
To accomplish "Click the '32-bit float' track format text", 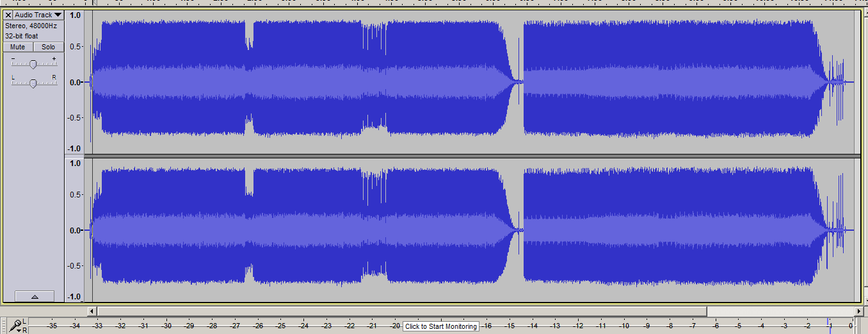I will pyautogui.click(x=22, y=36).
